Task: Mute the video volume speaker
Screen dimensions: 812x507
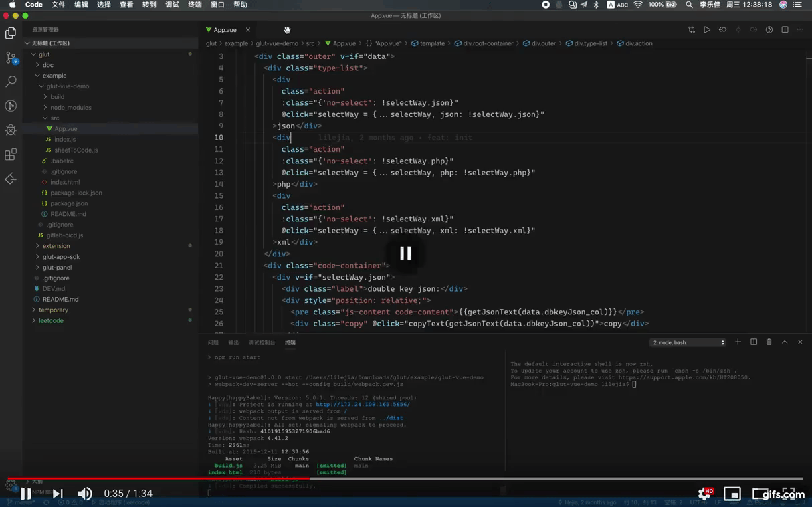Action: 85,494
